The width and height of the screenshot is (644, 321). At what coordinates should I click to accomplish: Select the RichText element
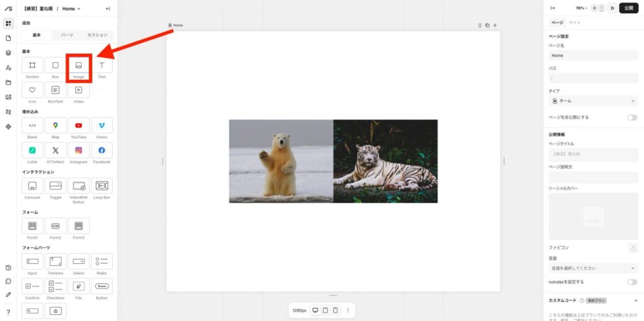[55, 90]
